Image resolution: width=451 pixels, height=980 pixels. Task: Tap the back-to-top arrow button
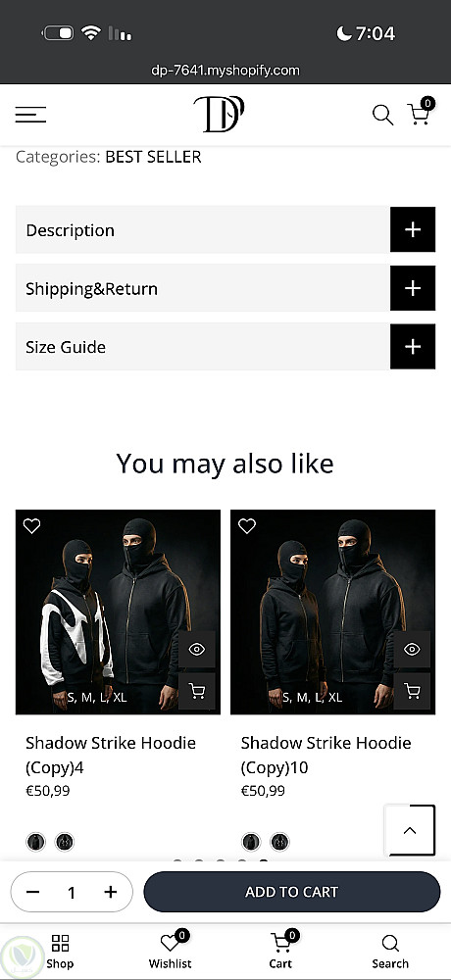pyautogui.click(x=410, y=830)
